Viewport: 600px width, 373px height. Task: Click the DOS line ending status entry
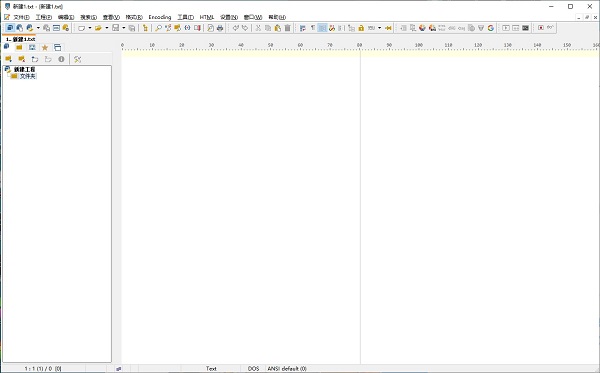click(x=253, y=368)
